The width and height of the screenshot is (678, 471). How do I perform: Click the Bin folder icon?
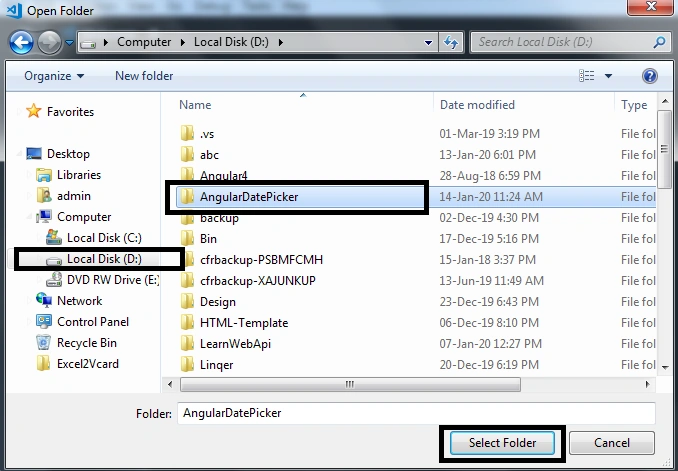[x=187, y=238]
